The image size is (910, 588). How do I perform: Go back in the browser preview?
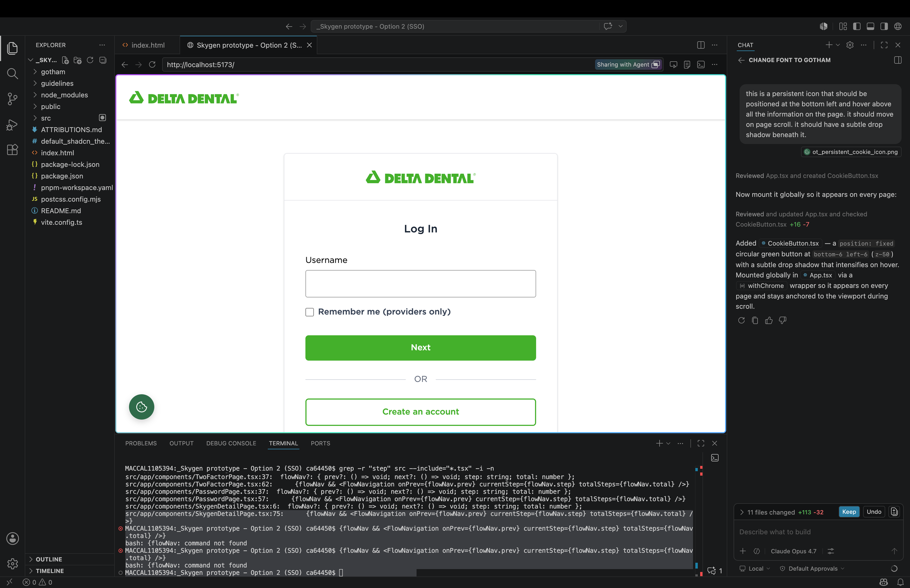tap(125, 65)
